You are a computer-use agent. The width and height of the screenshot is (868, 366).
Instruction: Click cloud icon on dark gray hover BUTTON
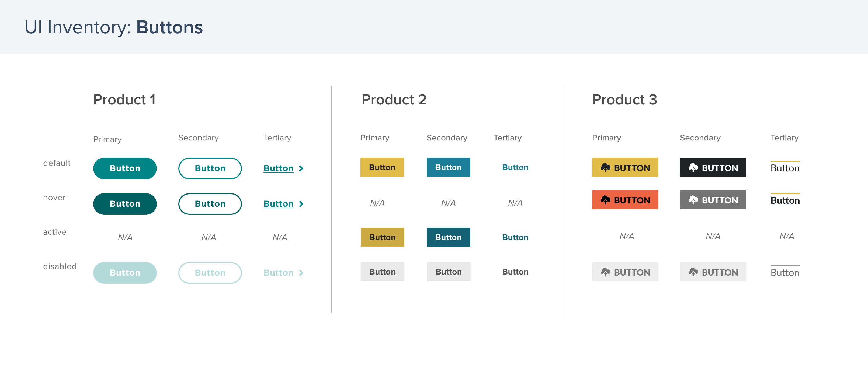[x=693, y=200]
